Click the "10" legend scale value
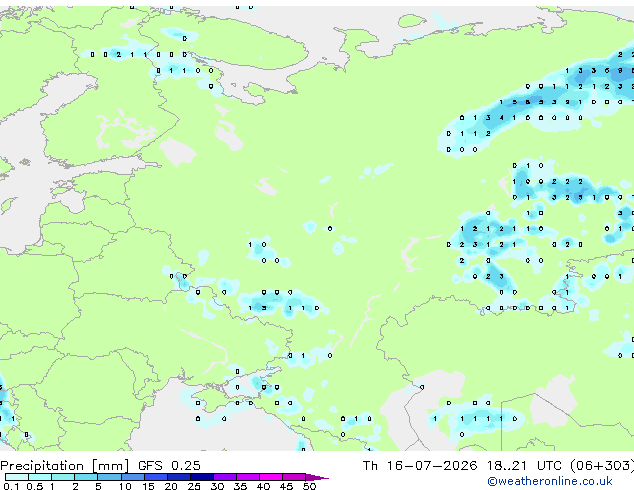 click(125, 486)
